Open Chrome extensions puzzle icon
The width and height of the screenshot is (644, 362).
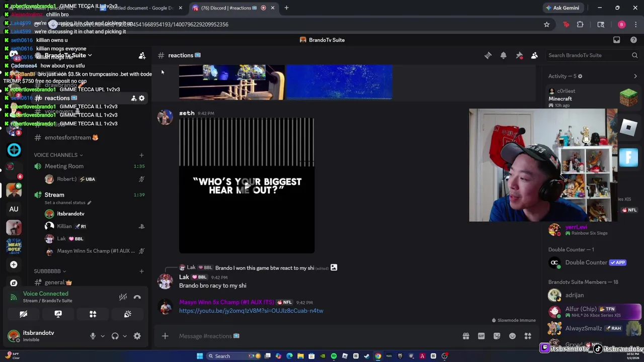point(580,24)
